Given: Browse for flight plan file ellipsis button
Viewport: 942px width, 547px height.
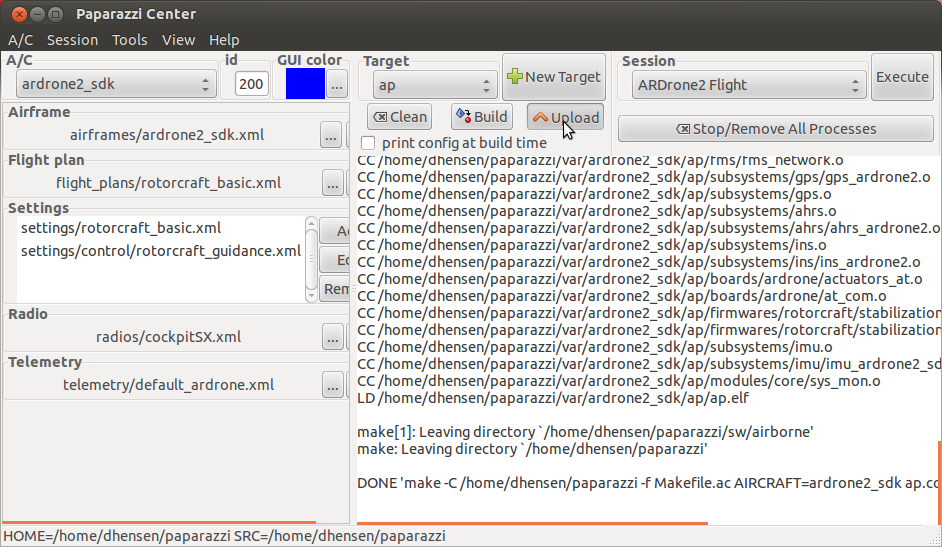Looking at the screenshot, I should [x=332, y=183].
